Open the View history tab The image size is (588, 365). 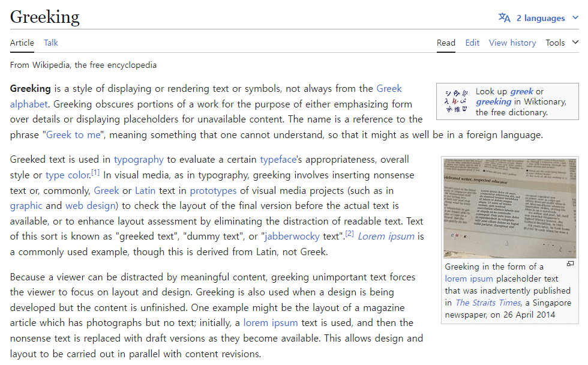[x=512, y=43]
